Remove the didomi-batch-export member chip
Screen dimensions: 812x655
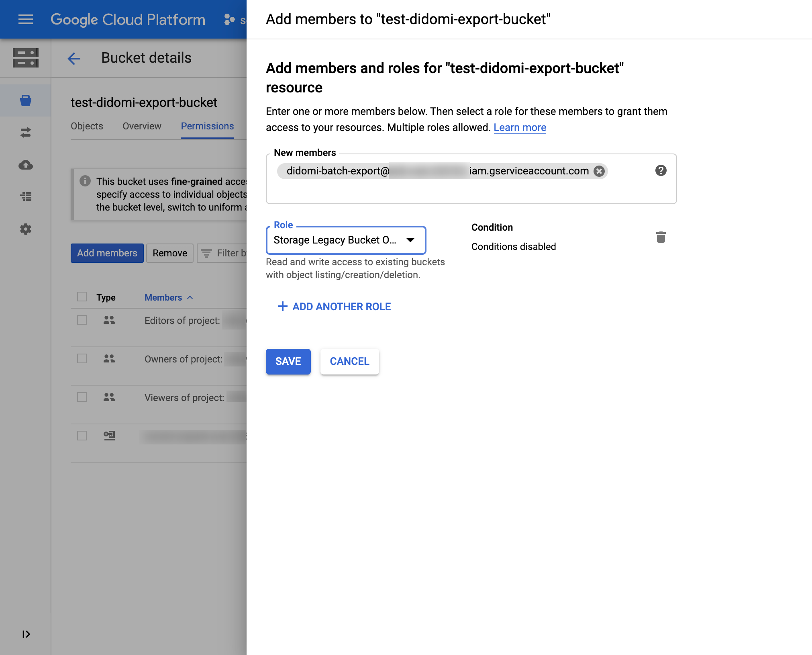pos(599,171)
